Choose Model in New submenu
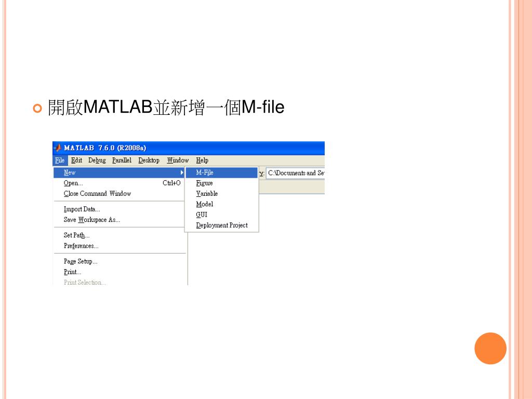 (x=222, y=204)
